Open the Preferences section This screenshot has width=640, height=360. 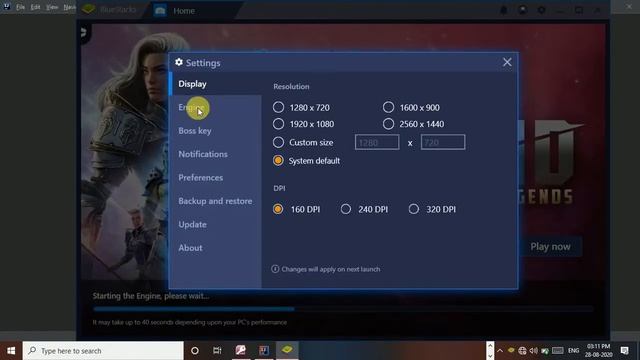(200, 178)
